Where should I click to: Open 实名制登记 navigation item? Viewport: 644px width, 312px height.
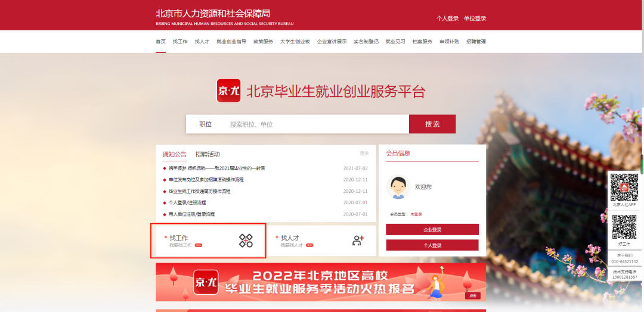tap(366, 42)
